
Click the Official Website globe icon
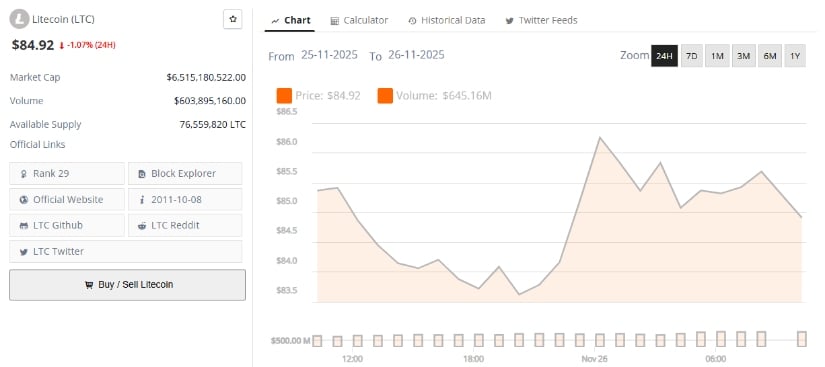24,200
